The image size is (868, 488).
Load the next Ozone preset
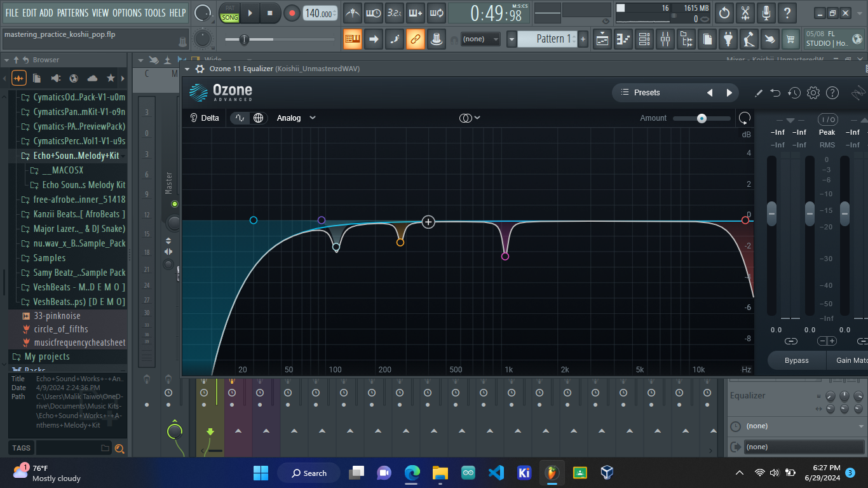[729, 93]
